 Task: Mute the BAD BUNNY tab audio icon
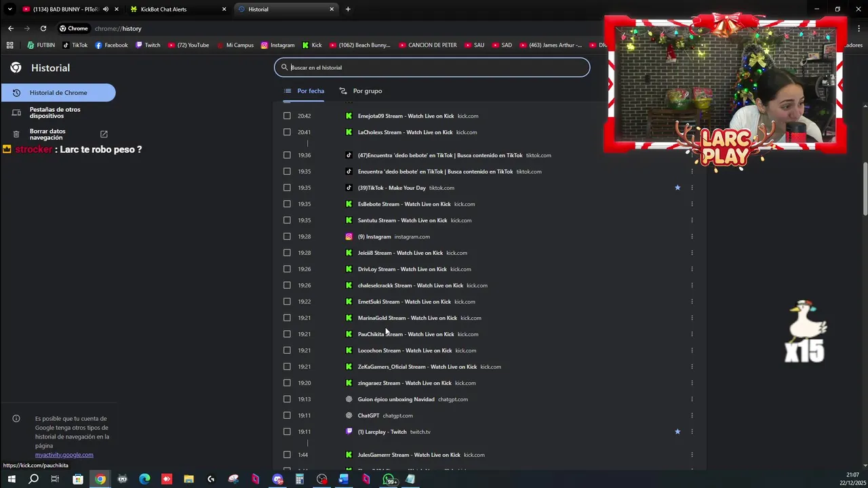(105, 9)
